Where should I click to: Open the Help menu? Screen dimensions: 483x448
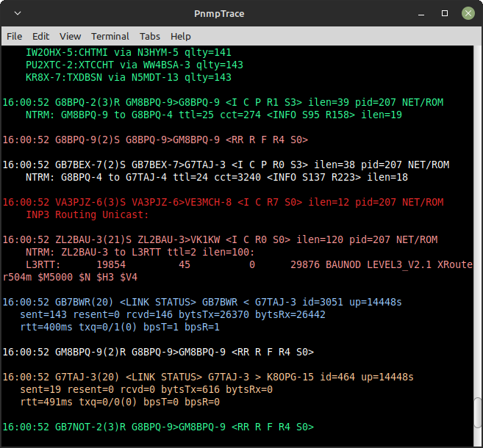point(180,36)
